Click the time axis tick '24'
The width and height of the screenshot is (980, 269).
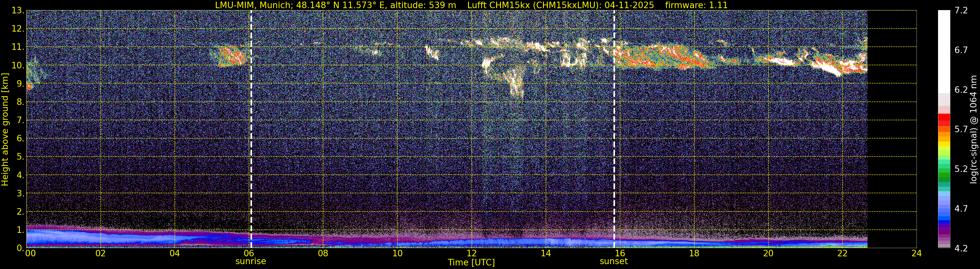pyautogui.click(x=917, y=253)
